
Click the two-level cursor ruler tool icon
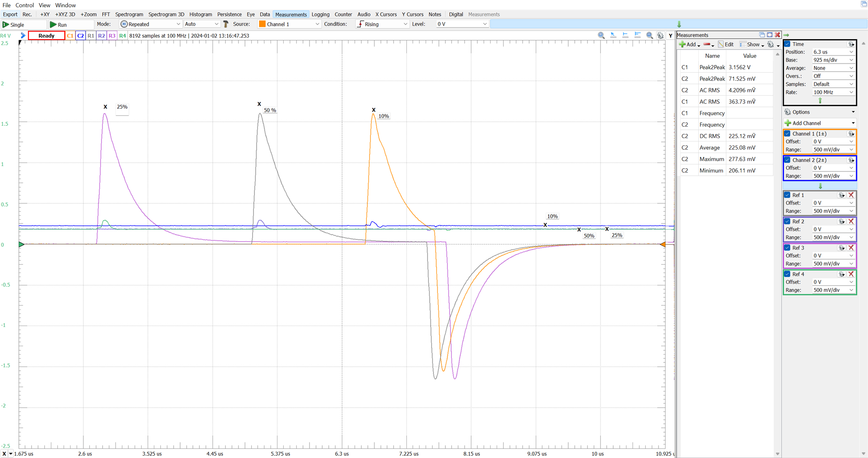point(637,35)
